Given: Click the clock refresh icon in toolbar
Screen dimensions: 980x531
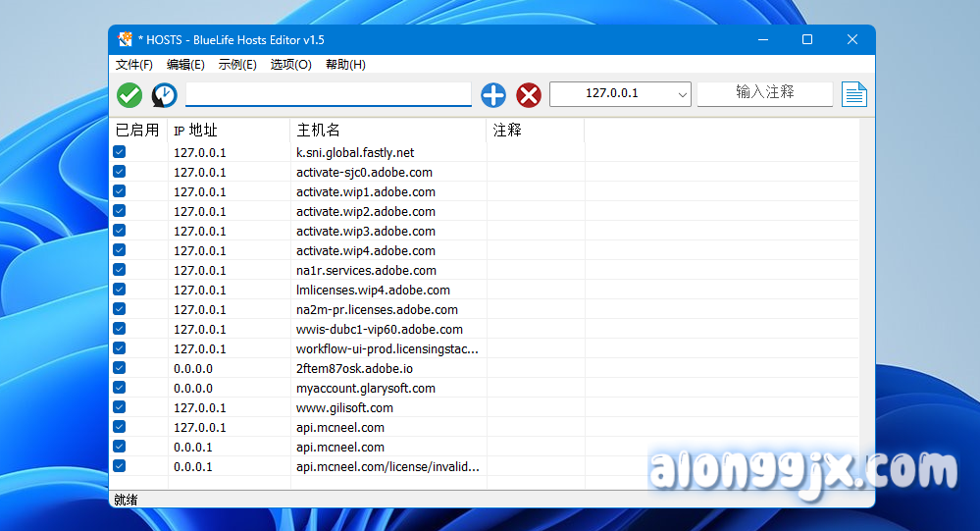Looking at the screenshot, I should (x=164, y=95).
